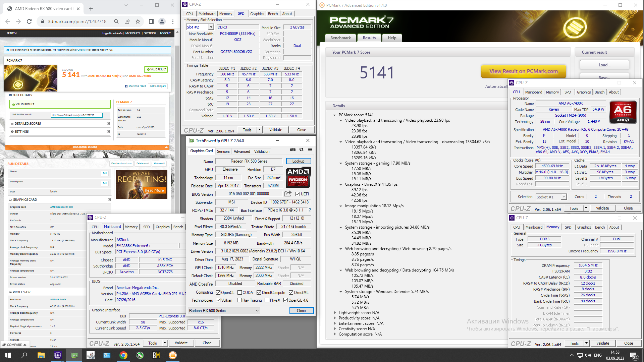Switch to Bench tab in CPU-Z SPD window
Screen dimensions: 644x362
(x=273, y=14)
